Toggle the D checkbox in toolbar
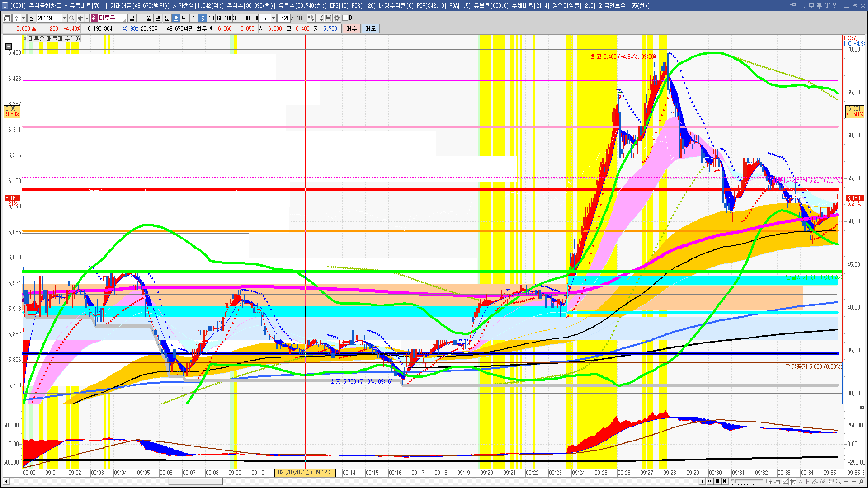Image resolution: width=868 pixels, height=488 pixels. [x=345, y=18]
